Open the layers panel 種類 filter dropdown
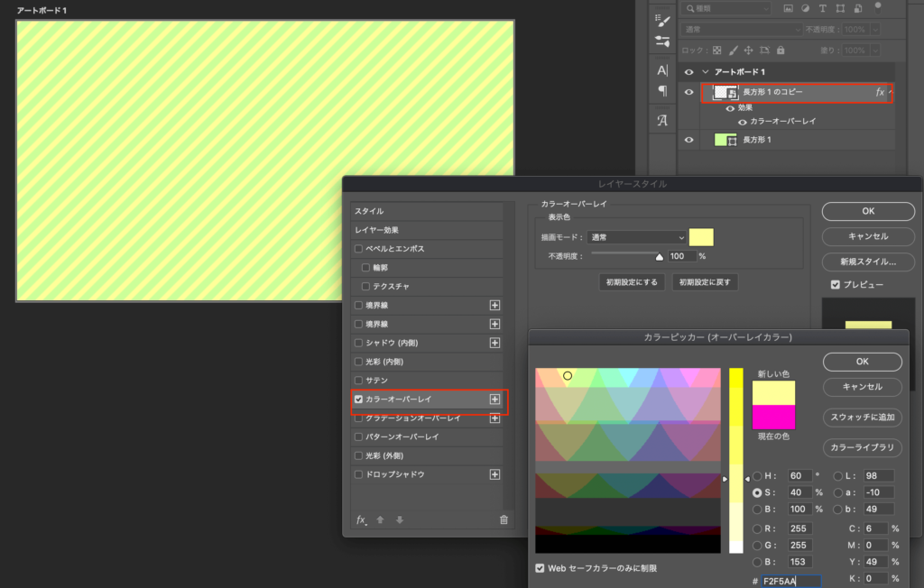Screen dimensions: 924x588 726,8
